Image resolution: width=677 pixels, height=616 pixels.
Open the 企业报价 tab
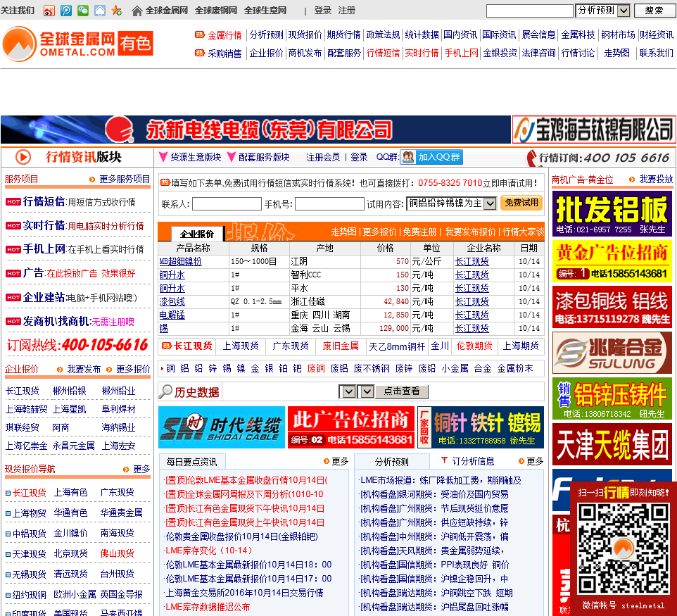click(197, 234)
